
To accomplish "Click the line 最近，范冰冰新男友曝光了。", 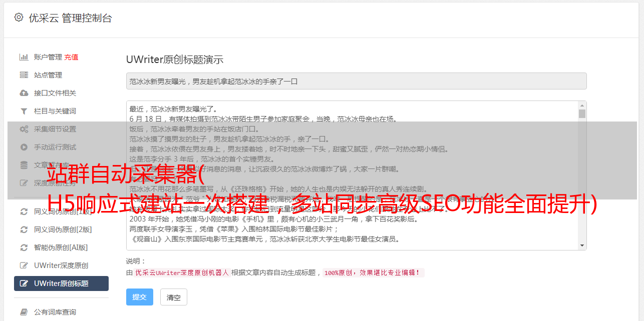I will (x=173, y=109).
